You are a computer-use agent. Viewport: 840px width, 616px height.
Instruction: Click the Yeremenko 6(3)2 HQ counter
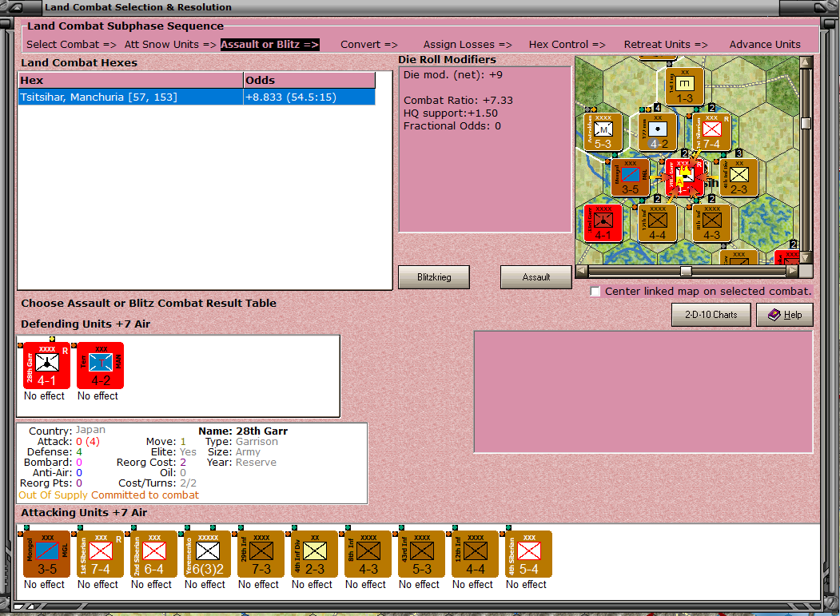coord(205,554)
